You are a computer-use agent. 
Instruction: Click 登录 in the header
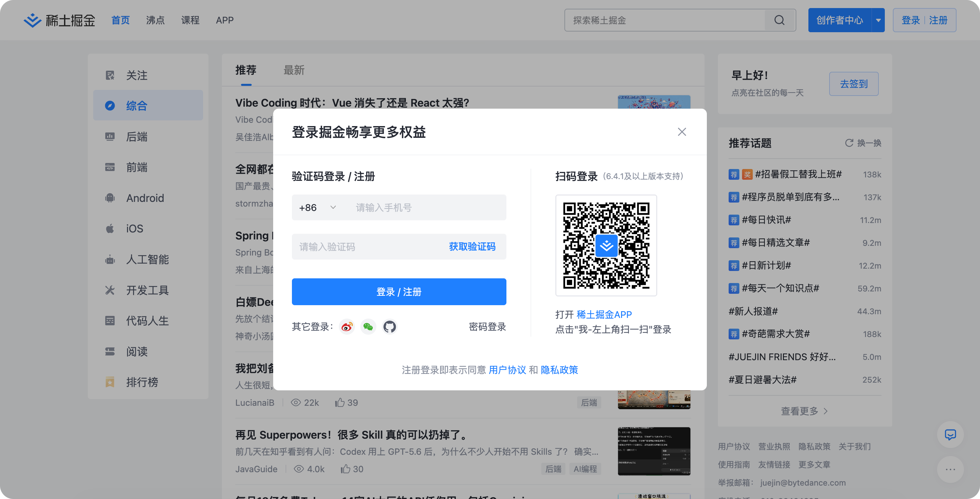click(911, 20)
